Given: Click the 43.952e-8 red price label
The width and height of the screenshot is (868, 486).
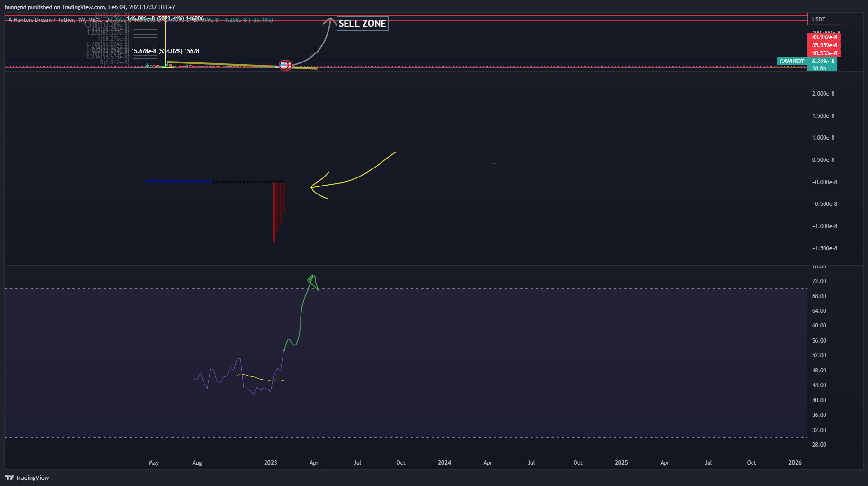Looking at the screenshot, I should (824, 37).
